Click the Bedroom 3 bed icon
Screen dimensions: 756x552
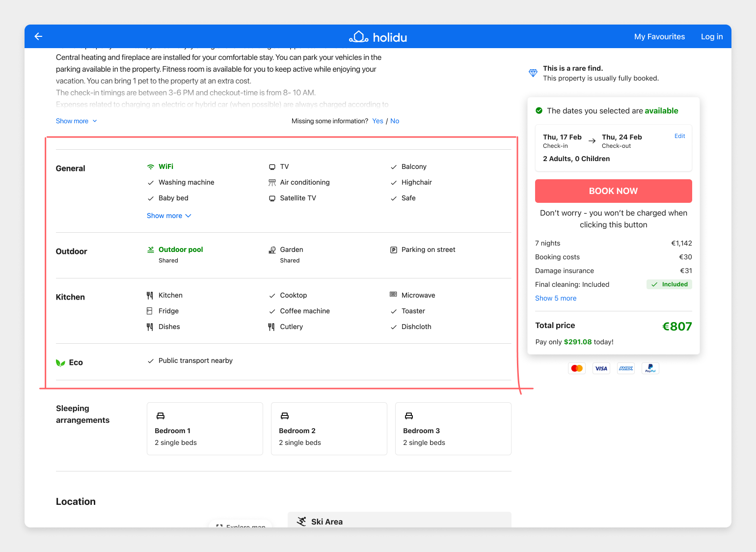[x=409, y=416]
